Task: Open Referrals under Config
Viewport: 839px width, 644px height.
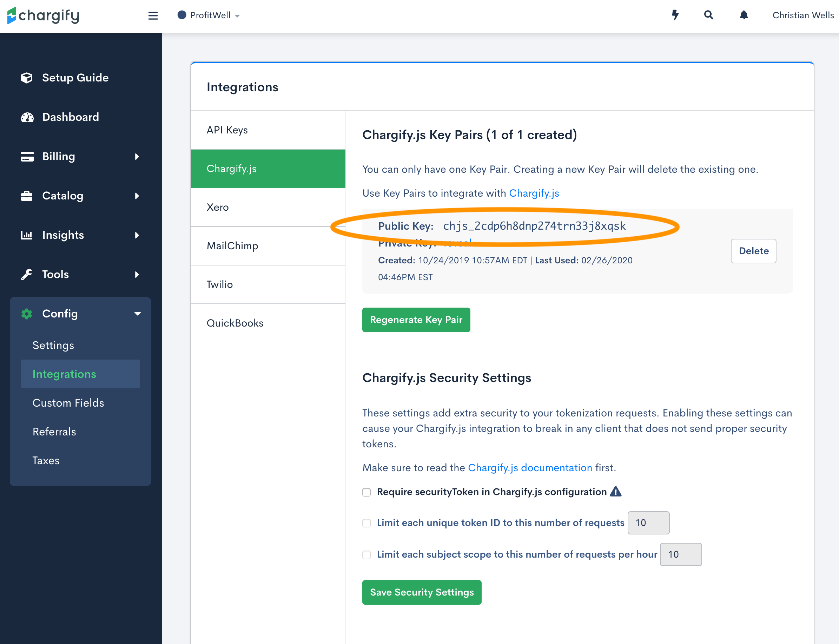Action: pyautogui.click(x=54, y=432)
